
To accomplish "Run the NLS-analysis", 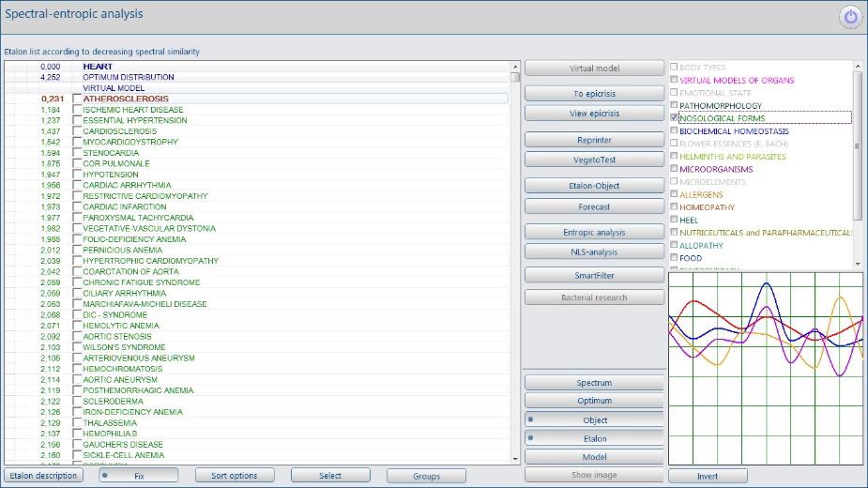I will 594,252.
